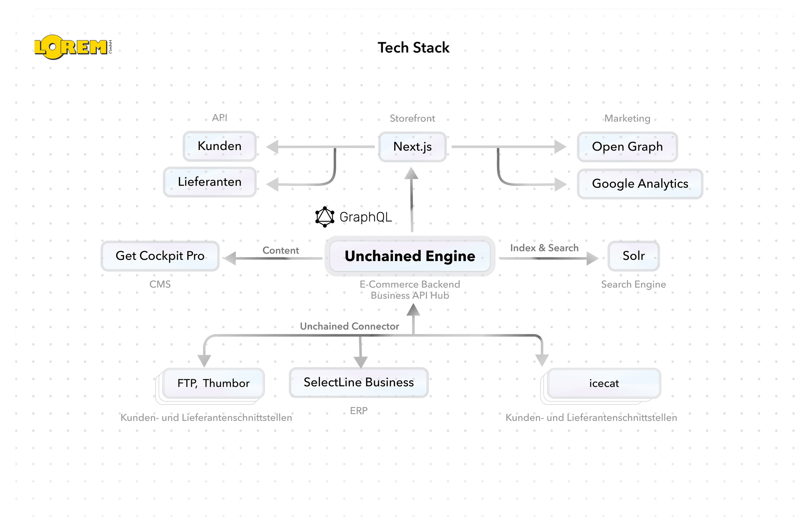The width and height of the screenshot is (809, 532).
Task: Select the Lieferanten box
Action: (210, 182)
